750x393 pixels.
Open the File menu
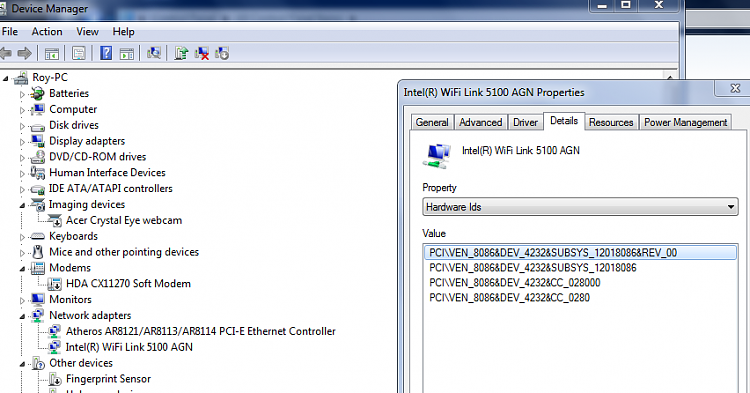(10, 32)
